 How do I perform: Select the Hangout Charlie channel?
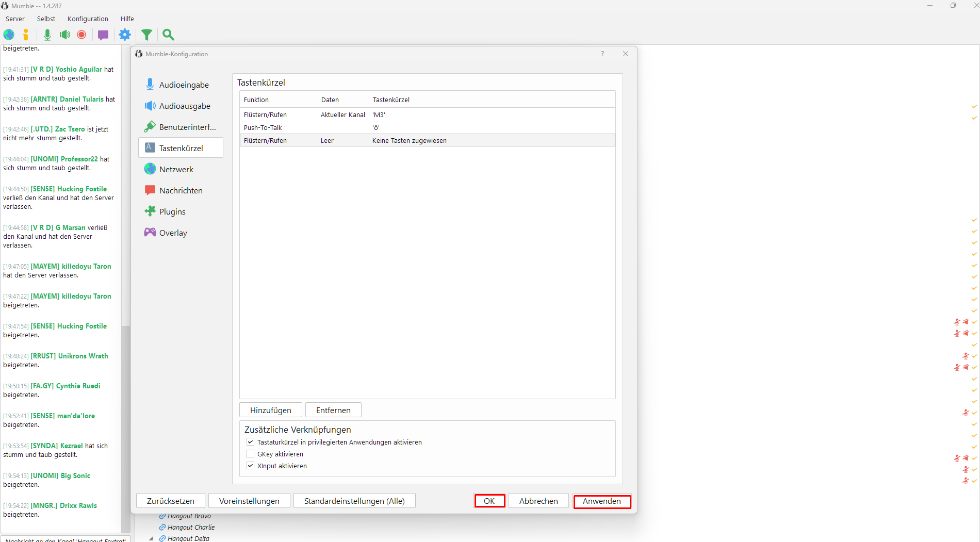coord(191,527)
